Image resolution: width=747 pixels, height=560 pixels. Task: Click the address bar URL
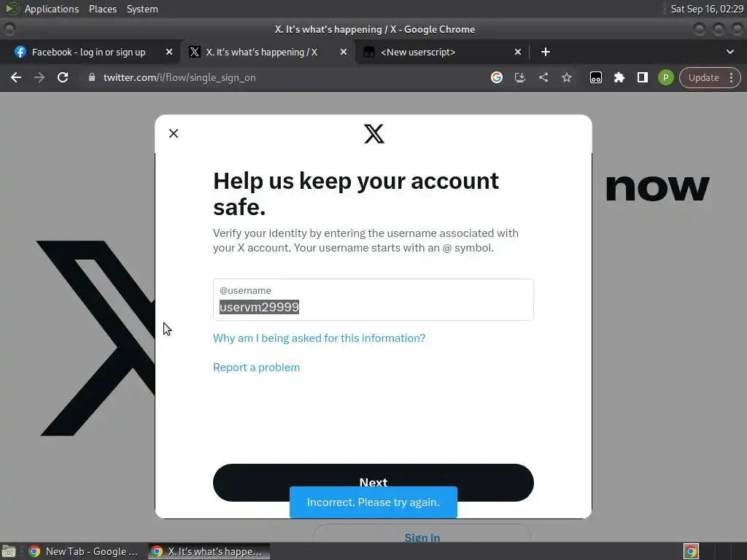click(179, 77)
